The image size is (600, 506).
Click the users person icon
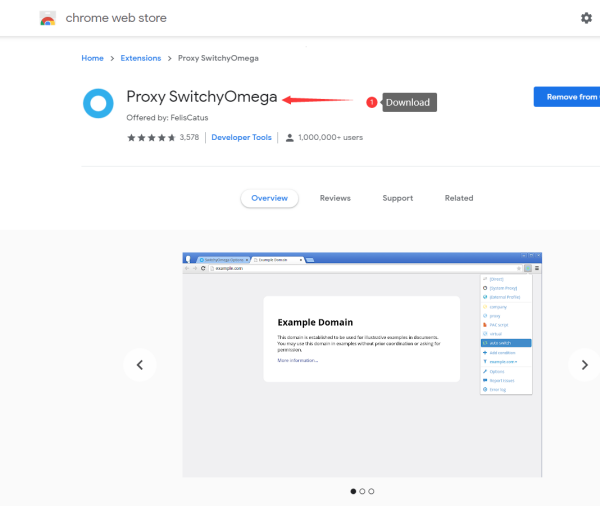click(290, 138)
